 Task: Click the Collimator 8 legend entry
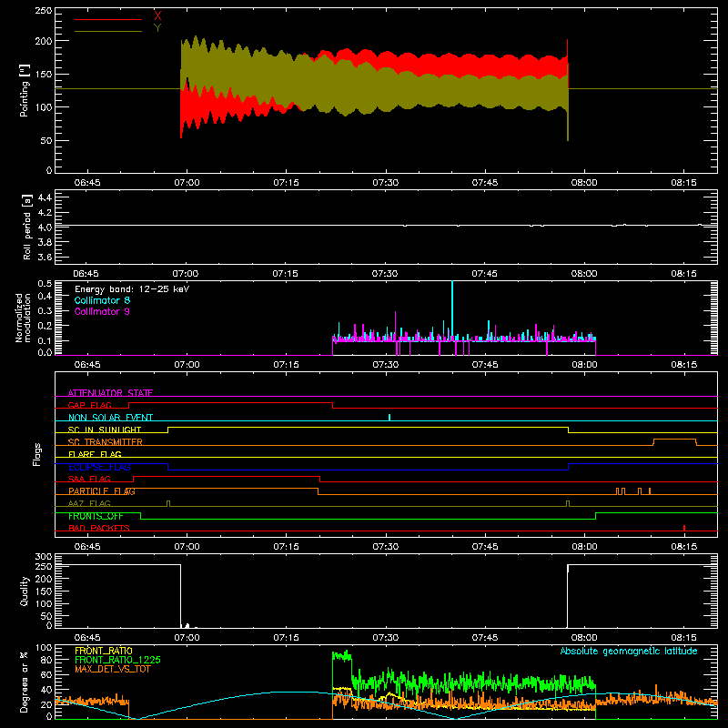102,300
